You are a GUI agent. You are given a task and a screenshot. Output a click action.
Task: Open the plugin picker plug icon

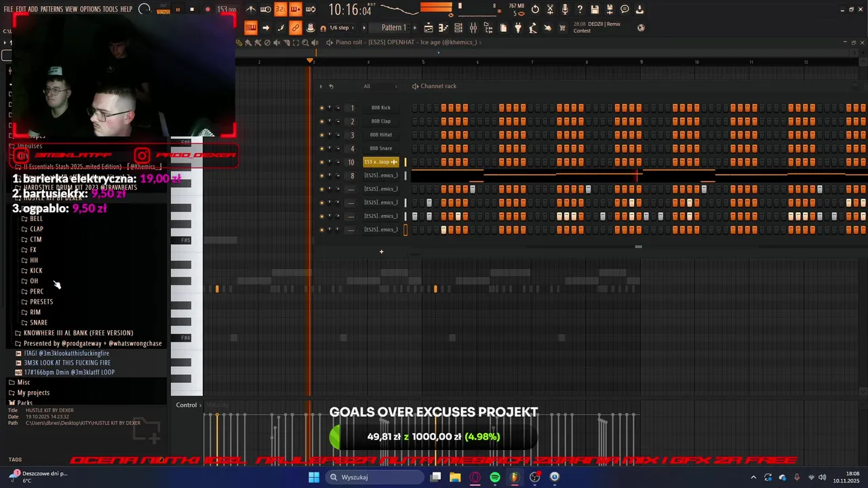pyautogui.click(x=518, y=28)
